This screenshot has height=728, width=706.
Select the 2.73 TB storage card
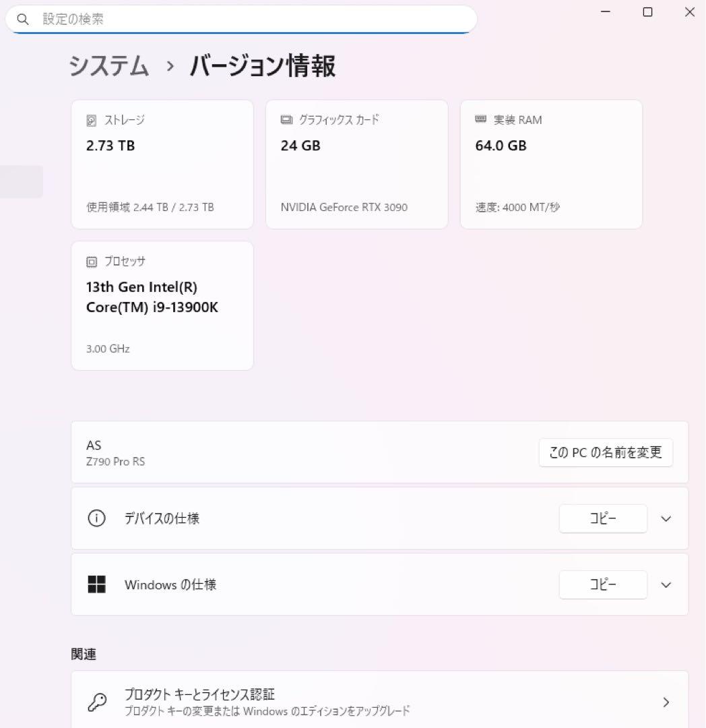(162, 164)
